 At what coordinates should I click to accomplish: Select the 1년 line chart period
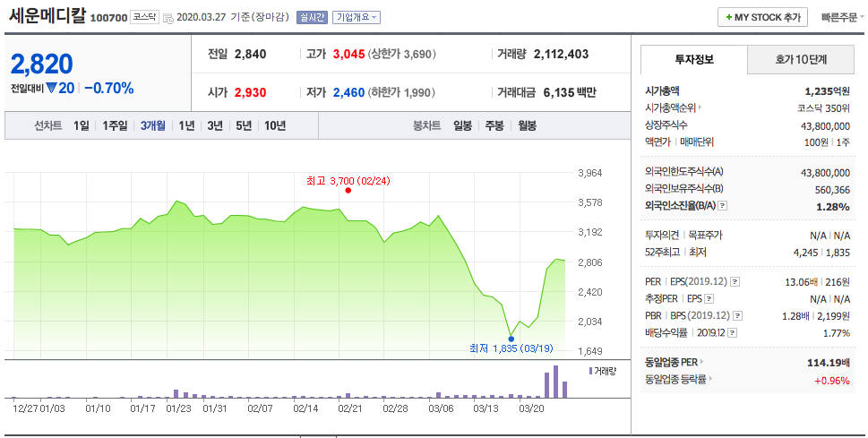coord(186,125)
